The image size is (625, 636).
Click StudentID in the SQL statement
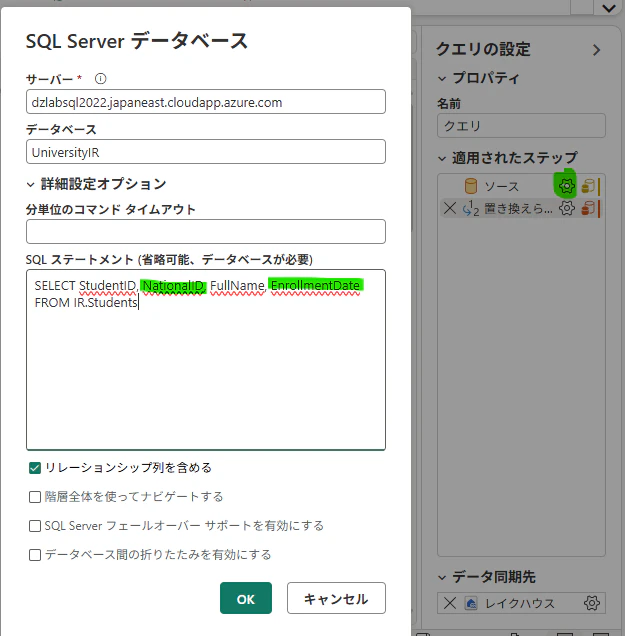pyautogui.click(x=107, y=286)
